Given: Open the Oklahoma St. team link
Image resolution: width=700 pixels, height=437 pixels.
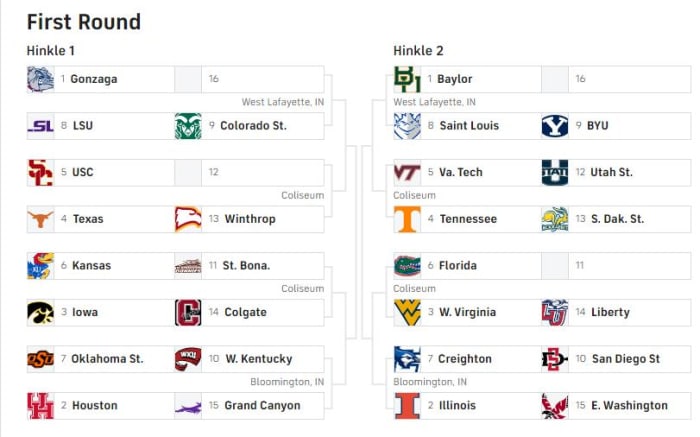Looking at the screenshot, I should (107, 359).
